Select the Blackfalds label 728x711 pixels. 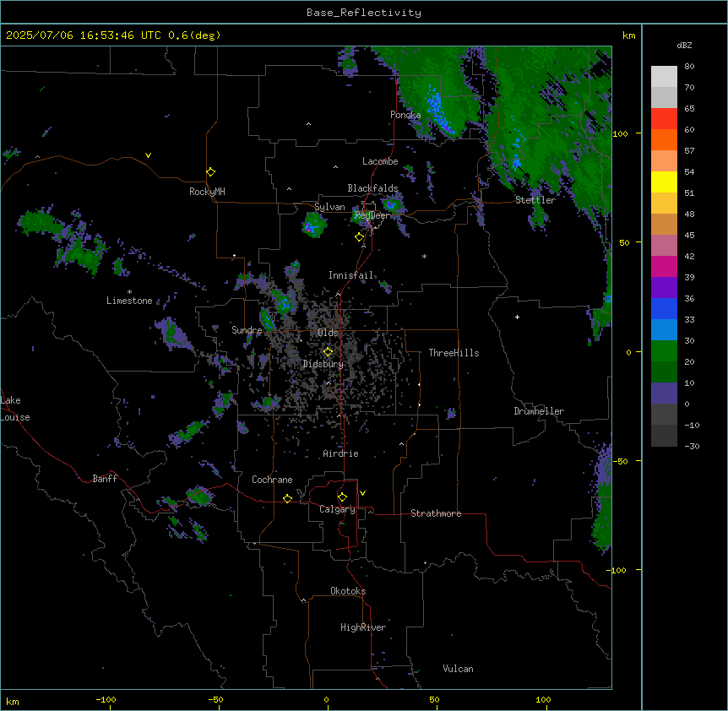372,188
